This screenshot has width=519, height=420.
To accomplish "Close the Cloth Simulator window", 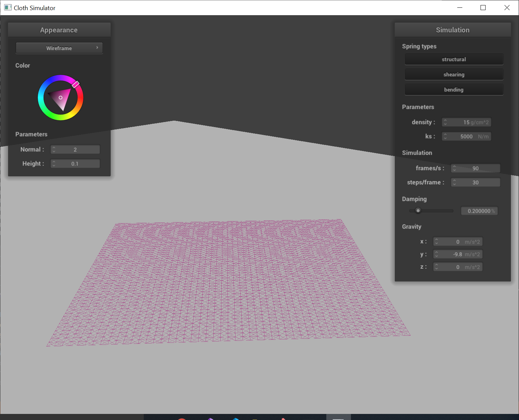I will pos(507,7).
